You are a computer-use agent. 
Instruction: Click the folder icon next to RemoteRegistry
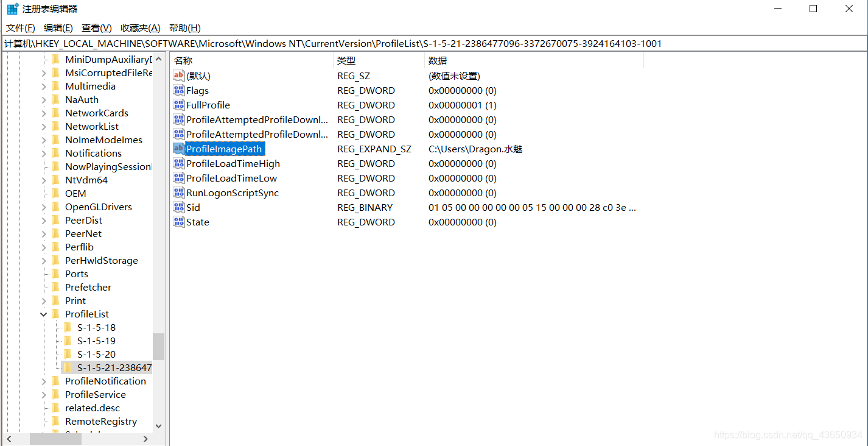pyautogui.click(x=56, y=422)
